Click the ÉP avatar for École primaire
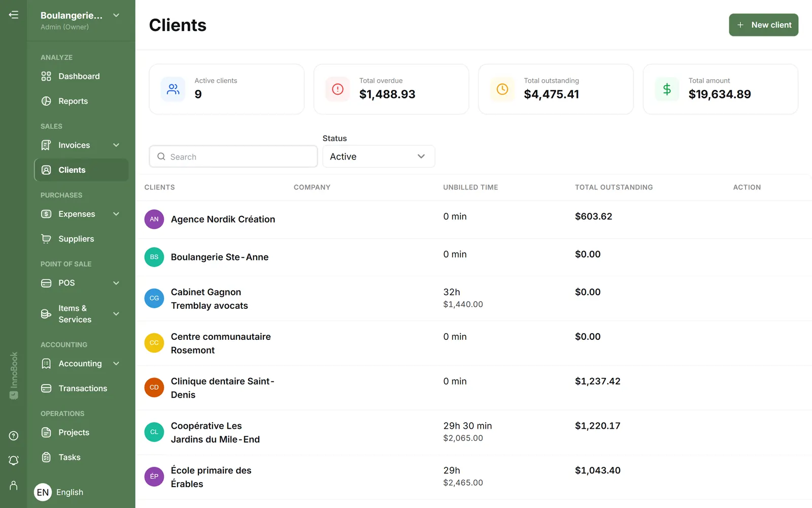The width and height of the screenshot is (812, 508). click(154, 477)
